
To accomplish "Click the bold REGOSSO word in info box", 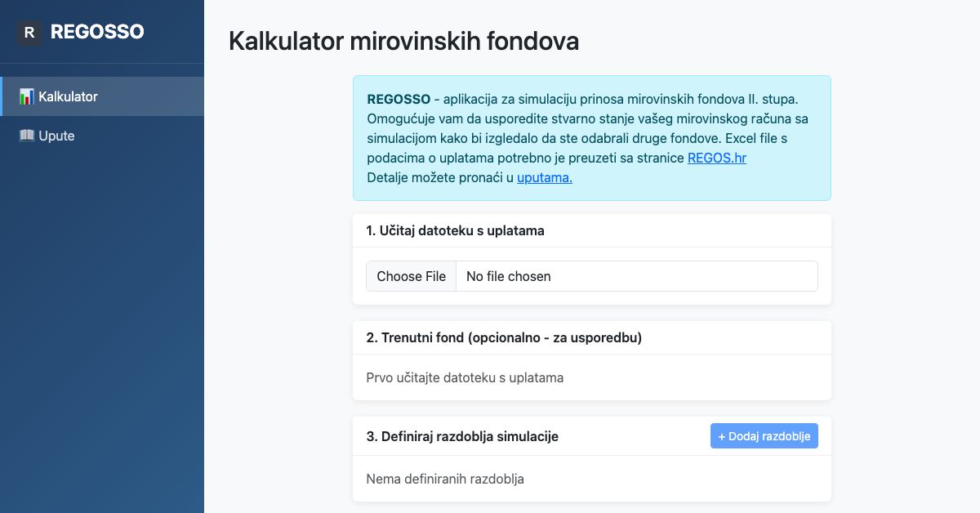I will click(x=399, y=99).
